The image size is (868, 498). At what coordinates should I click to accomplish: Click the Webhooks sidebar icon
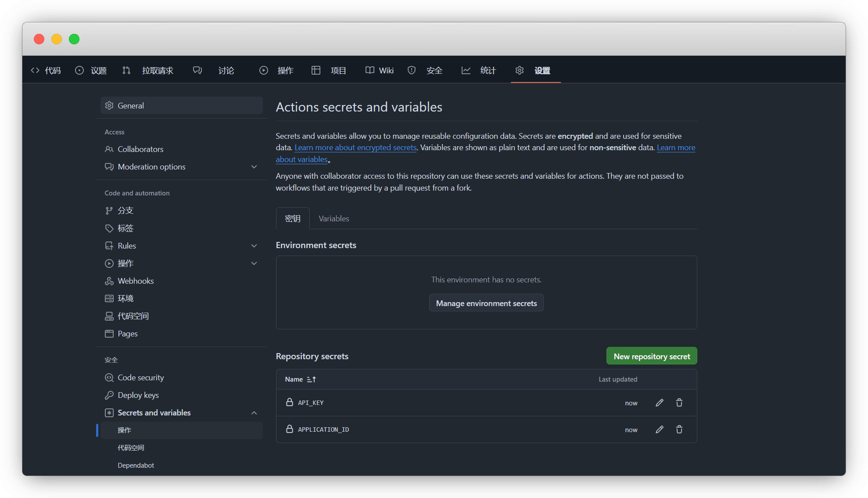click(109, 281)
